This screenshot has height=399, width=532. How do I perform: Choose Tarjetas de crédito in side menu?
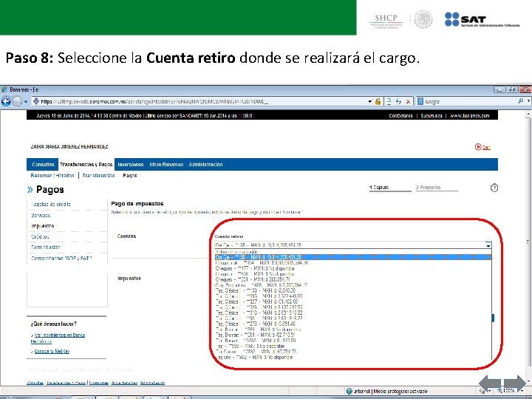pyautogui.click(x=51, y=204)
